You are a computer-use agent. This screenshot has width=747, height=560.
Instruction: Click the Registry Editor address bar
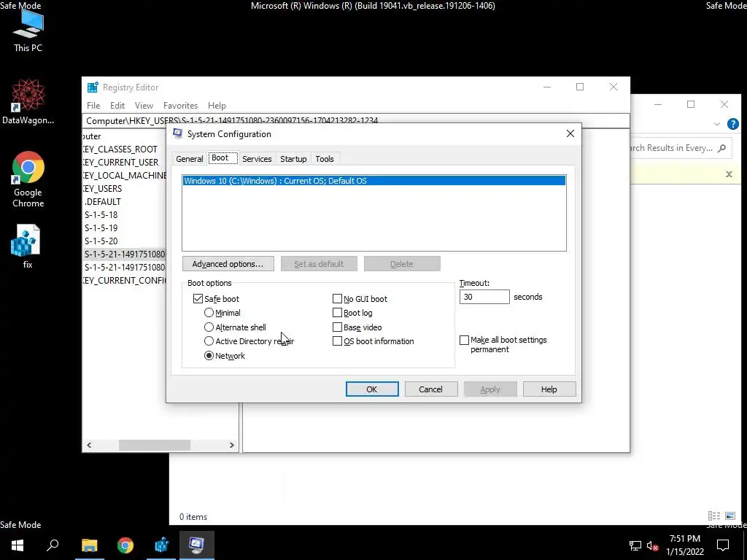[355, 120]
